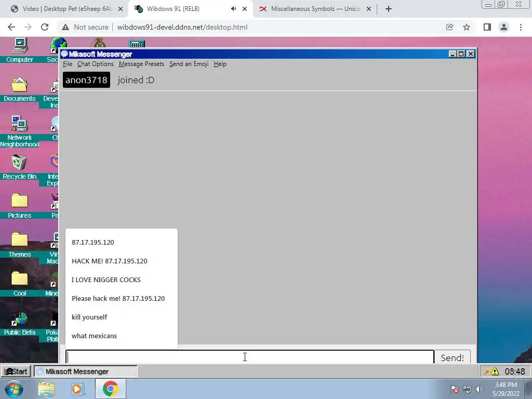Viewport: 532px width, 399px height.
Task: Open the Themes folder icon
Action: coord(20,245)
